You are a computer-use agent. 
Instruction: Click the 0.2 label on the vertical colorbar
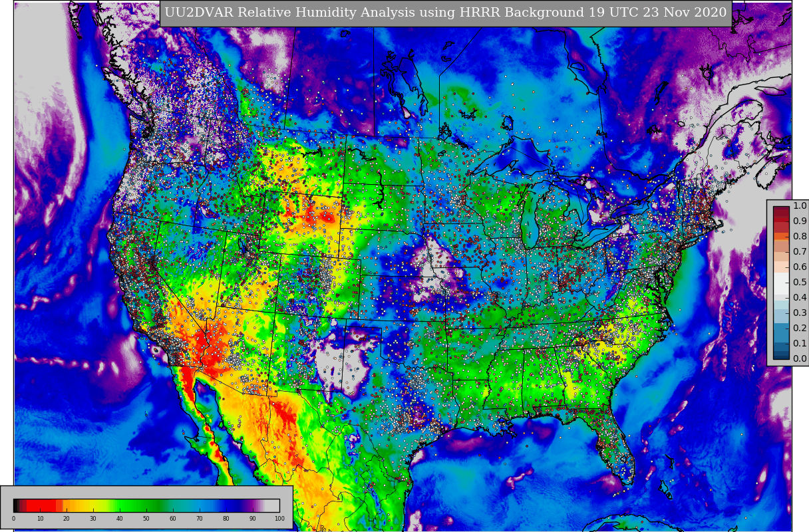point(800,329)
